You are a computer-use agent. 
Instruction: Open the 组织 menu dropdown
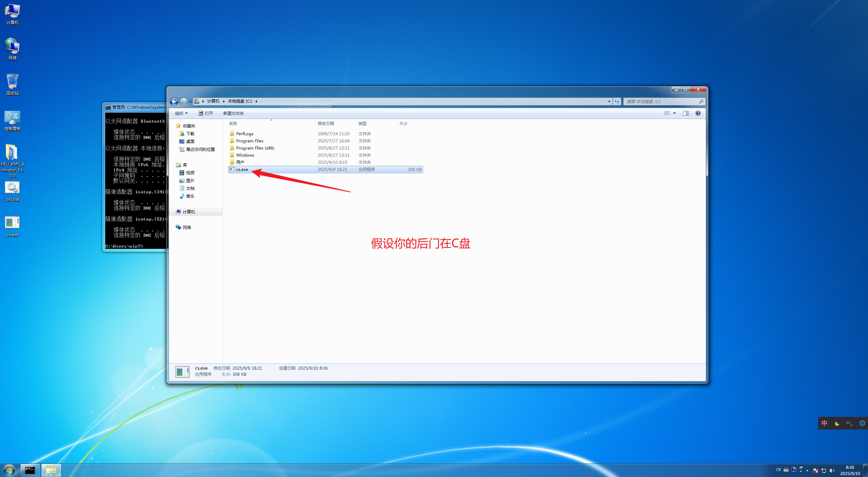coord(181,113)
